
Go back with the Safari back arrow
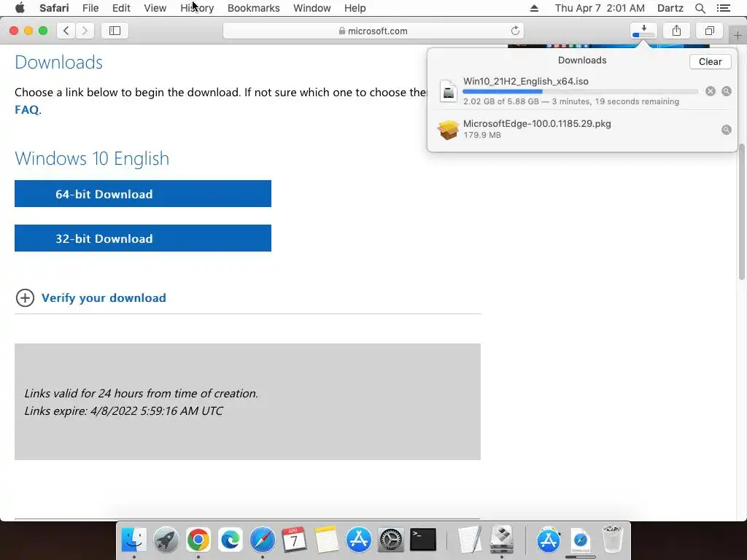pos(66,31)
